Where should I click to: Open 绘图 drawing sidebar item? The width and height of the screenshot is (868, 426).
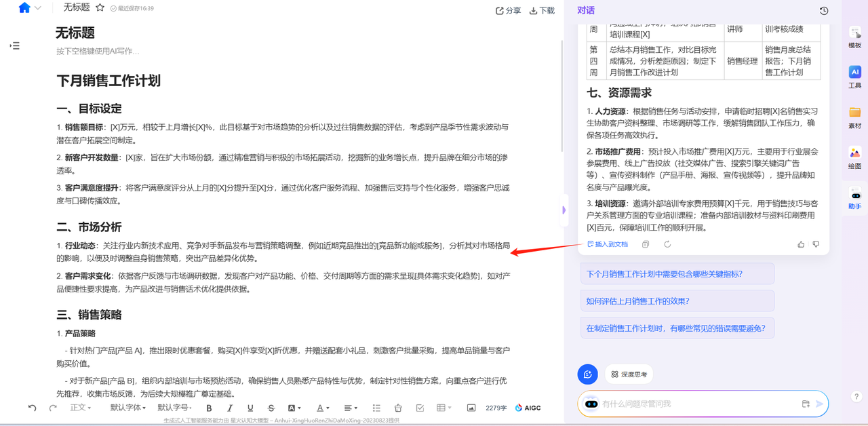click(855, 157)
